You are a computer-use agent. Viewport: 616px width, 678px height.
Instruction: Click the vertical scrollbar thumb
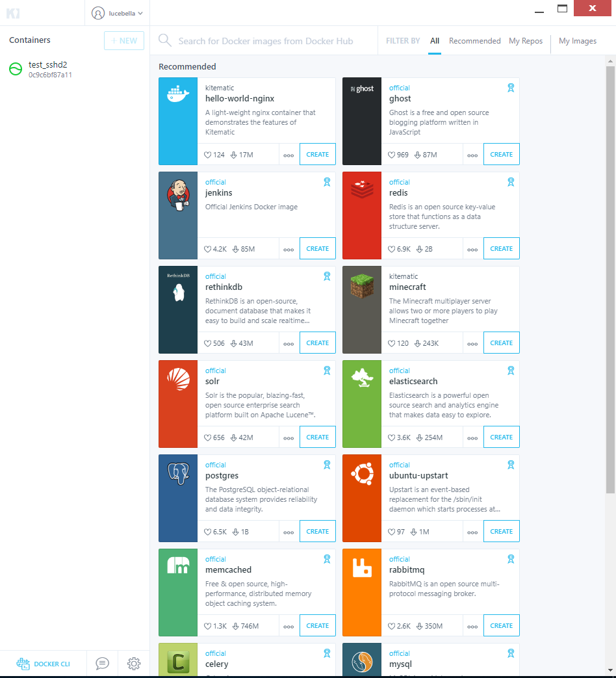[x=610, y=280]
